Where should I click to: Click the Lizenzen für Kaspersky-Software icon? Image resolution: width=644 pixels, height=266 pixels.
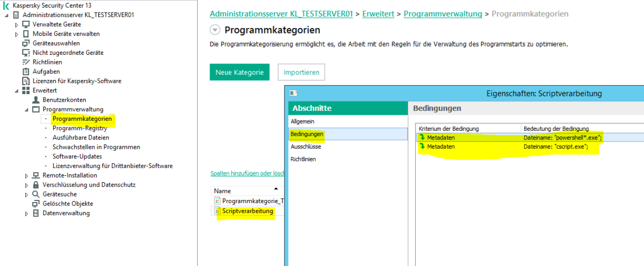[26, 81]
